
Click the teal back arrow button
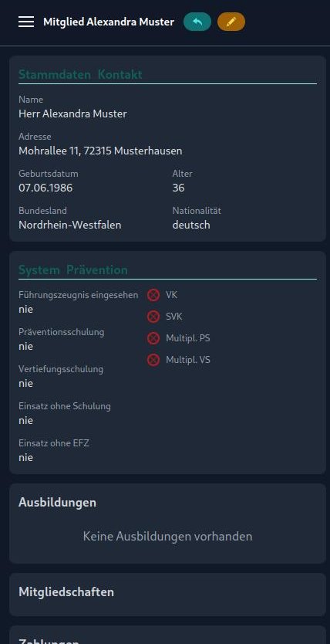click(x=197, y=22)
